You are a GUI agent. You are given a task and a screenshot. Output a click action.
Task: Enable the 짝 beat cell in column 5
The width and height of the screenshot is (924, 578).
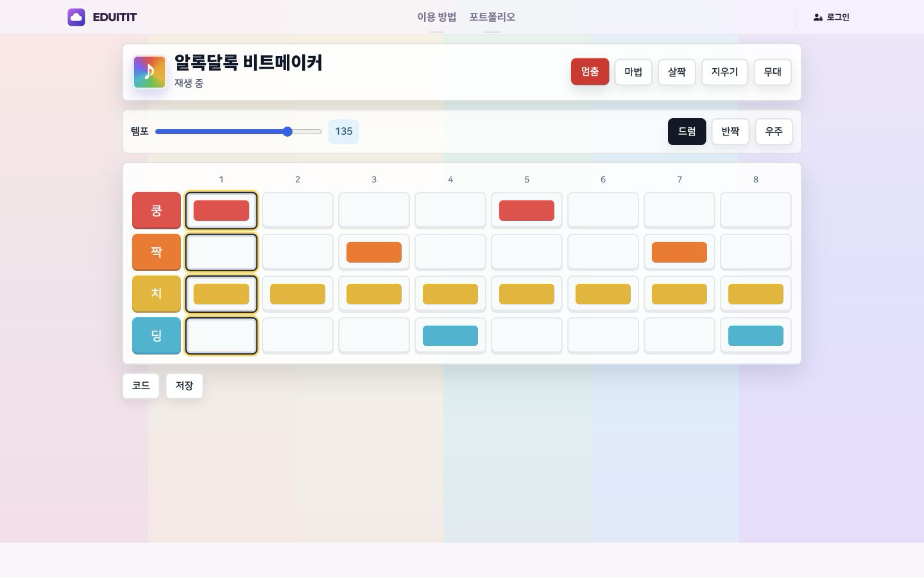click(x=527, y=252)
